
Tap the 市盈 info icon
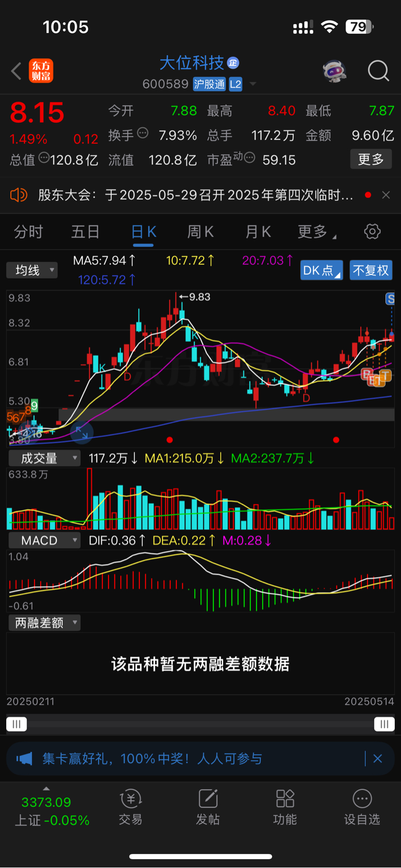coord(250,157)
